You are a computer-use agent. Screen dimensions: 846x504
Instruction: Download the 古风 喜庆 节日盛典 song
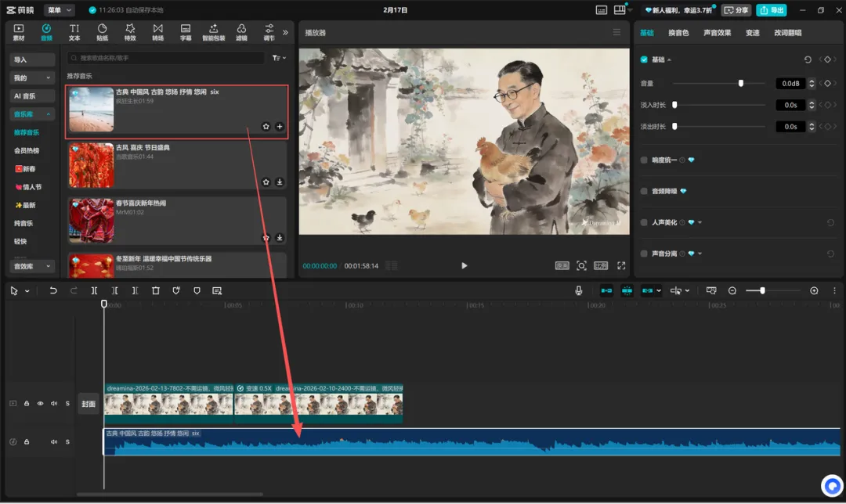(280, 182)
